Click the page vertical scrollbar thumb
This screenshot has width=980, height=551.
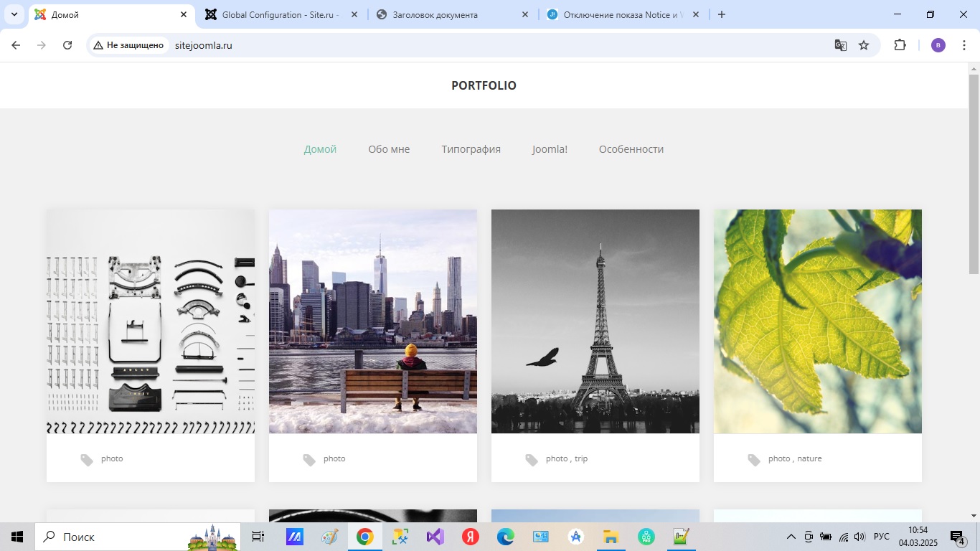pyautogui.click(x=974, y=174)
